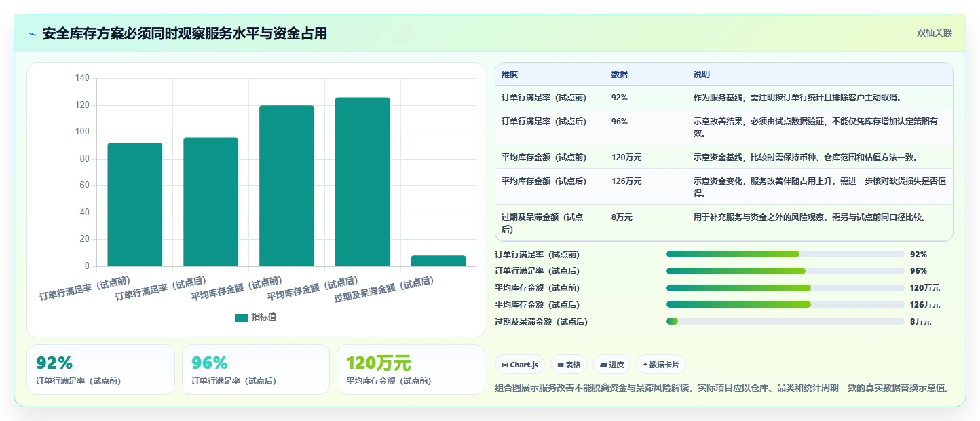Click the 维度 column header

click(x=510, y=75)
